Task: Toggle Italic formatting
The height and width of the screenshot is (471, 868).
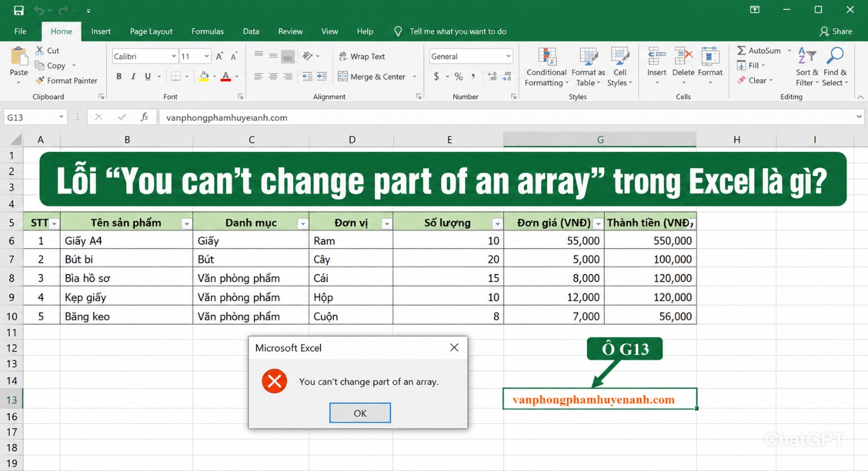Action: pos(133,76)
